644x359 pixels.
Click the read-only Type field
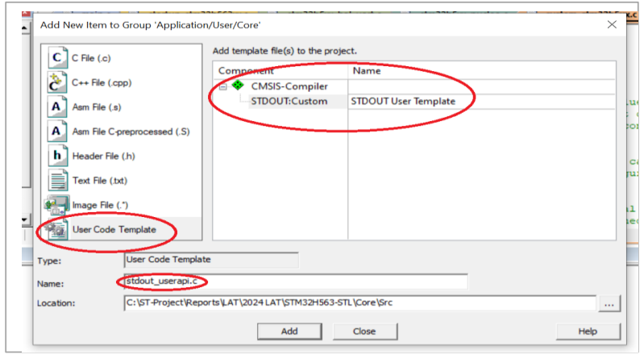(x=211, y=260)
